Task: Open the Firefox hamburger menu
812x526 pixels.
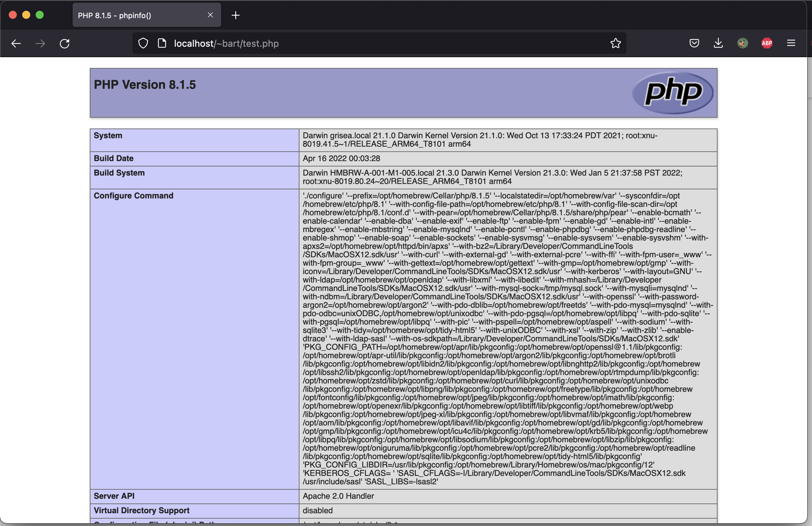Action: point(791,43)
